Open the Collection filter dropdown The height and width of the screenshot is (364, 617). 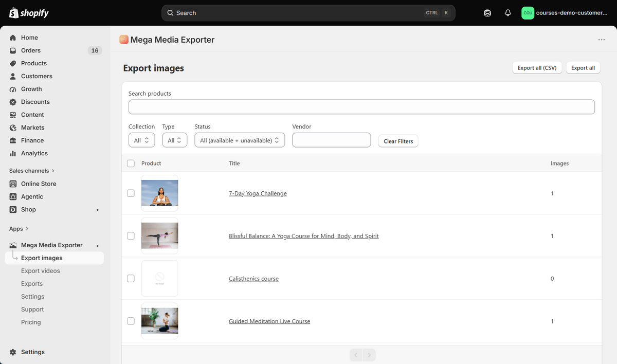coord(141,140)
